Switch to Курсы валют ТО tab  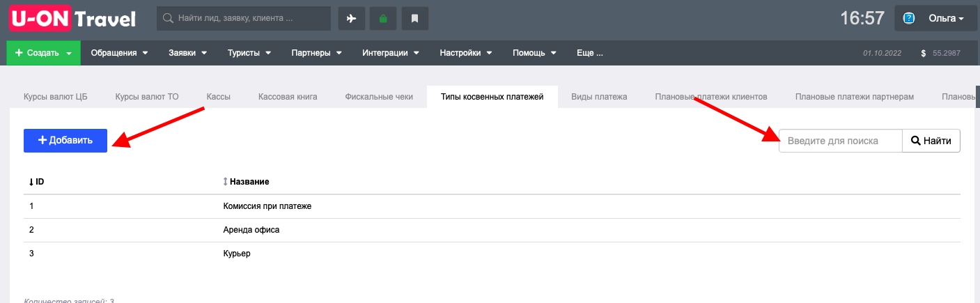147,97
